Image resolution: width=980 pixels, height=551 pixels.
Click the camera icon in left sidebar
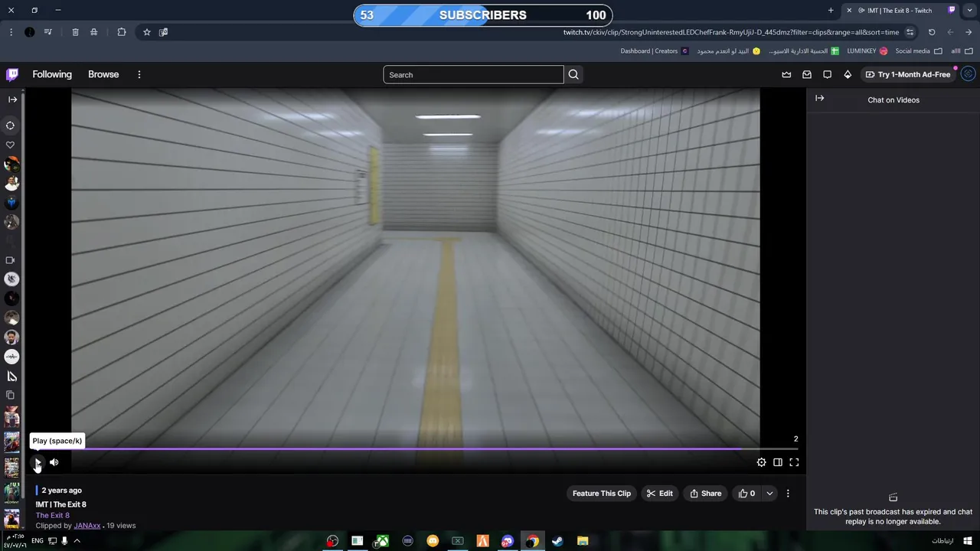coord(11,260)
